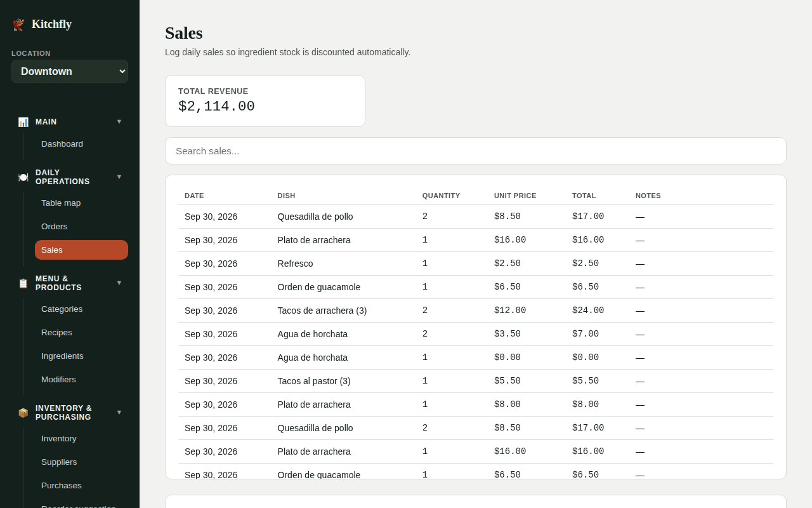812x508 pixels.
Task: Click the Inventory & Purchasing box icon
Action: [x=23, y=413]
